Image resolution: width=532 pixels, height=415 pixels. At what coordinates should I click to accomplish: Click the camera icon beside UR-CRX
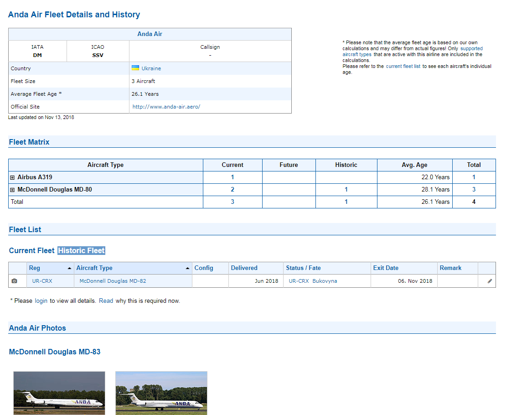14,281
